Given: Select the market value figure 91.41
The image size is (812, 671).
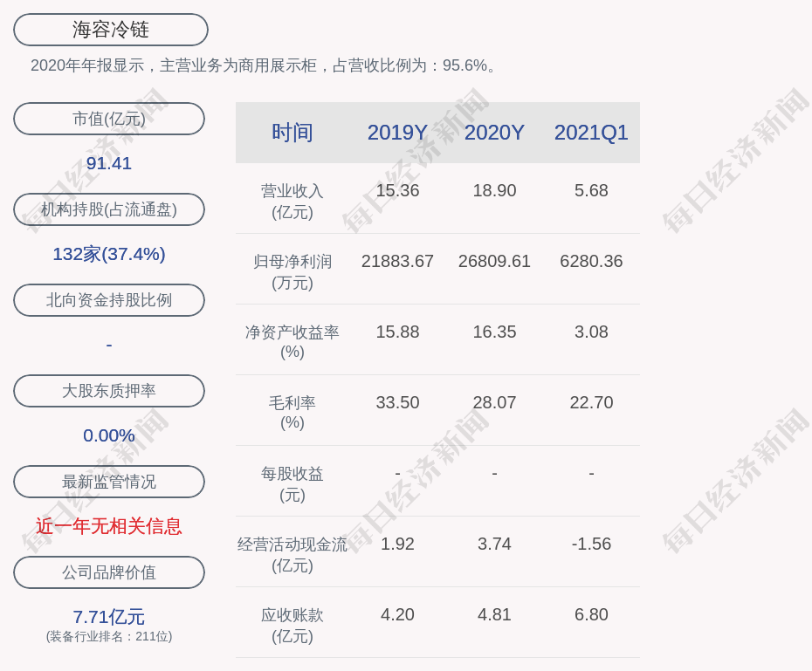Looking at the screenshot, I should (x=109, y=163).
